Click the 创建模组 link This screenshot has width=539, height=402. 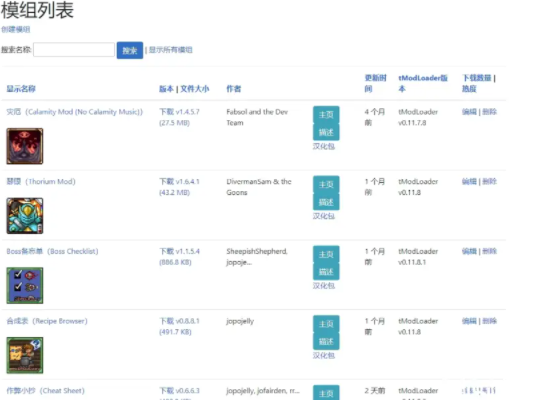15,29
